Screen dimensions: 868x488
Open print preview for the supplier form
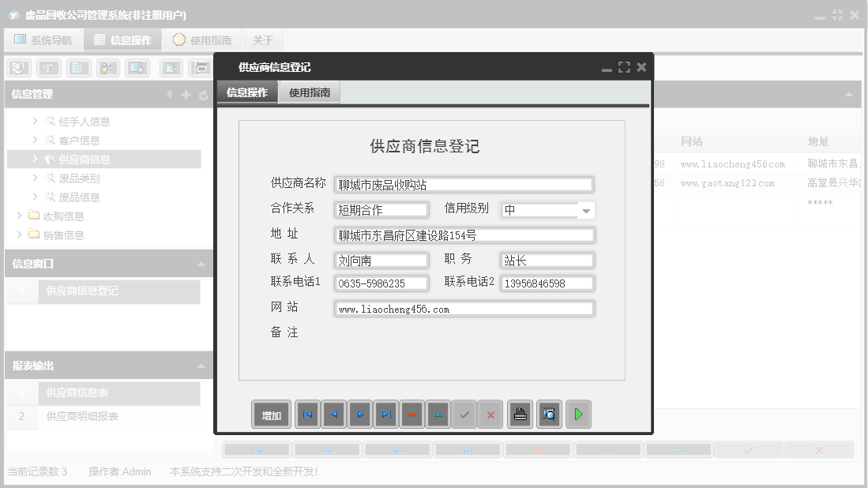549,414
